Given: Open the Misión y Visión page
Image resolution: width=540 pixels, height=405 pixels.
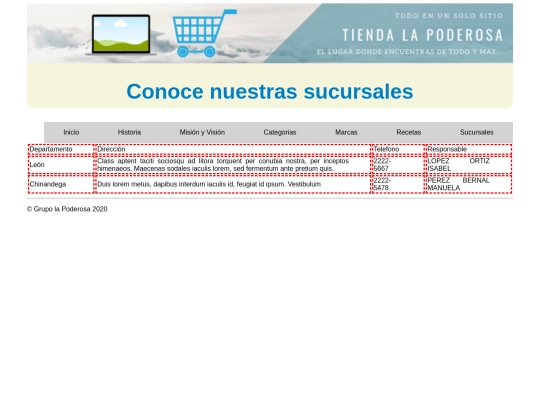Looking at the screenshot, I should [x=202, y=132].
